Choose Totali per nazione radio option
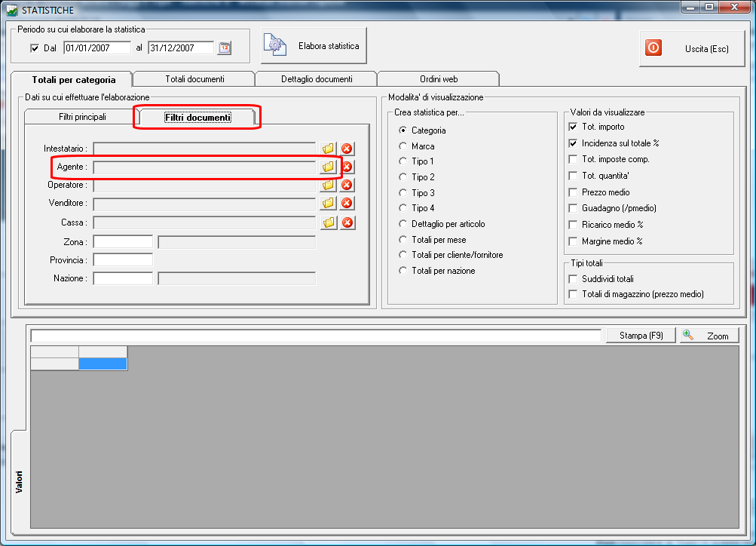 coord(402,271)
